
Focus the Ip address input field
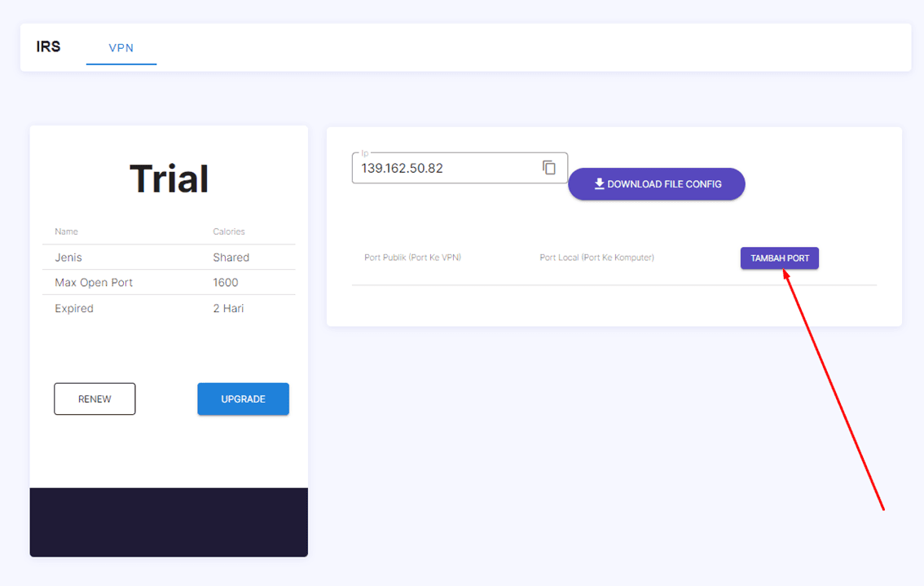coord(444,169)
